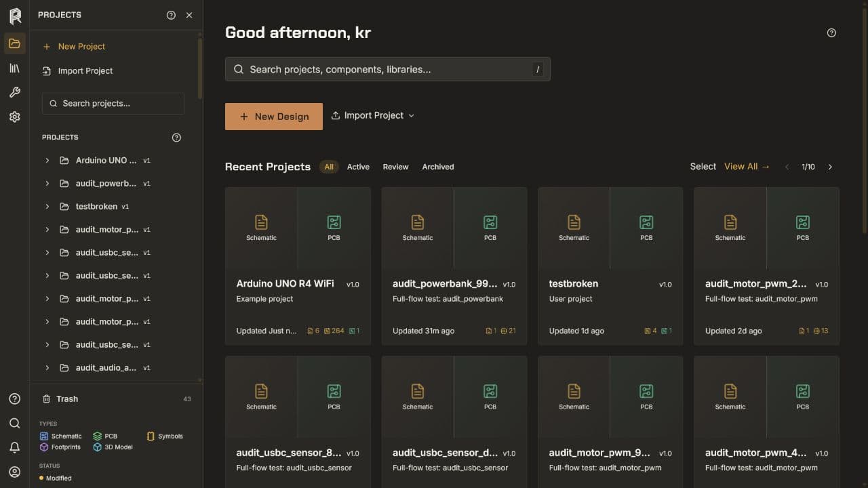This screenshot has width=868, height=488.
Task: Click the help icon beside PROJECTS list heading
Action: pyautogui.click(x=176, y=138)
